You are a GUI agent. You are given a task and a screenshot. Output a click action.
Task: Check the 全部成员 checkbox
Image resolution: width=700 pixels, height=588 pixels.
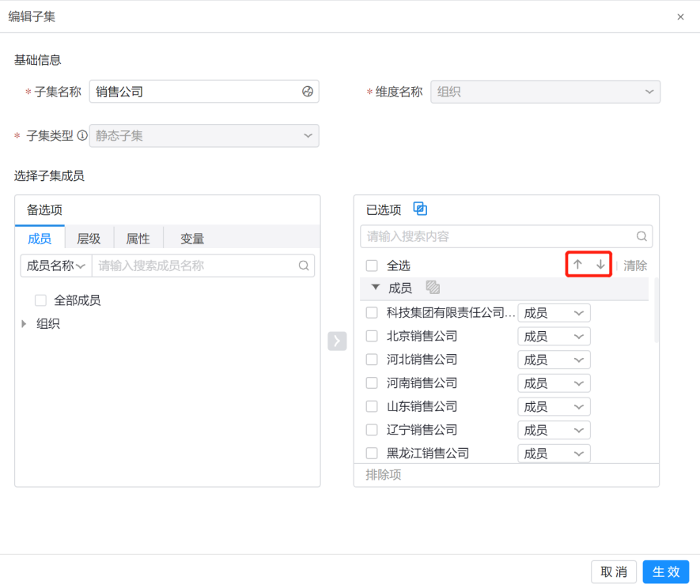(40, 300)
